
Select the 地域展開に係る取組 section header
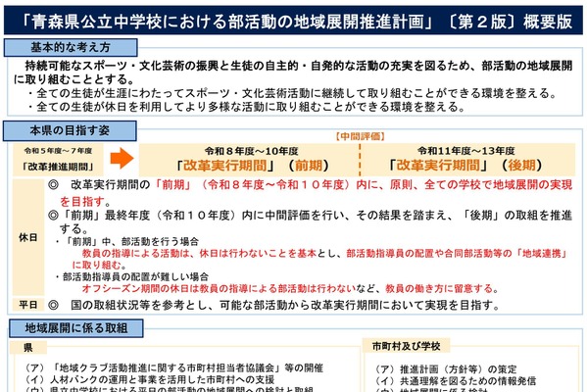pos(76,328)
